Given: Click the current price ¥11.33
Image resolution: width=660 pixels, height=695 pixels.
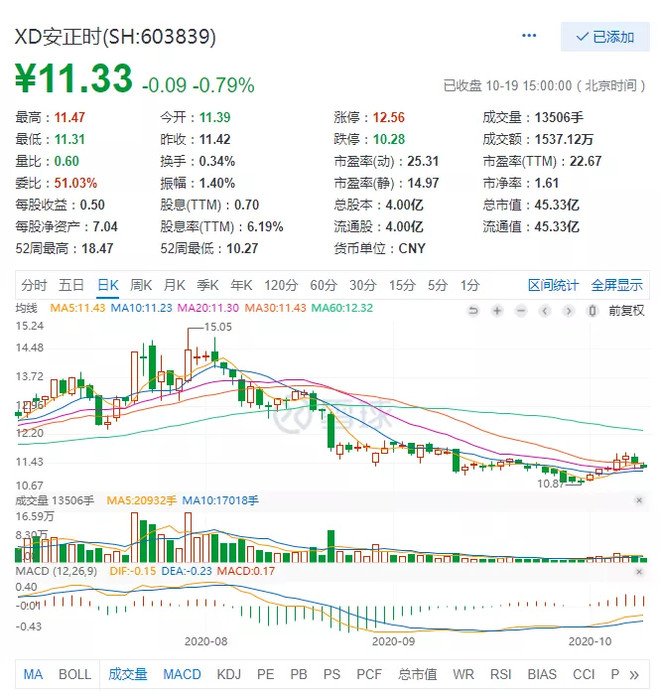Looking at the screenshot, I should pos(74,78).
